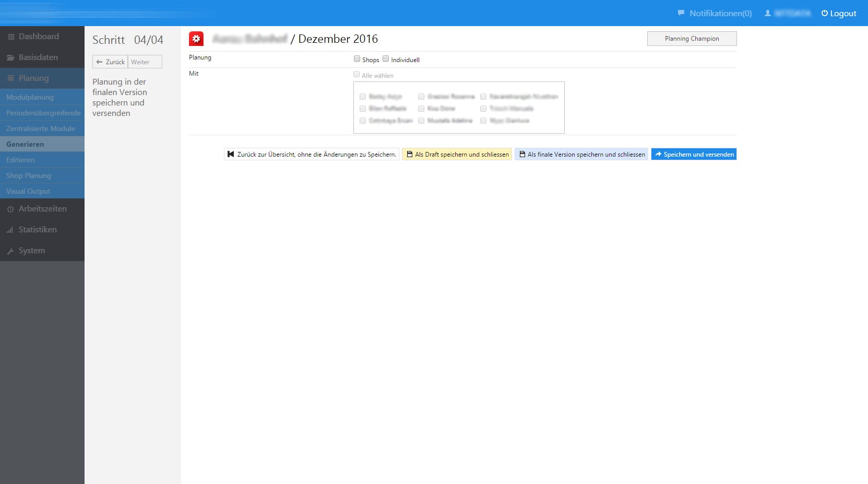The height and width of the screenshot is (484, 868).
Task: Click the red gear icon beside the shop name
Action: click(x=197, y=39)
